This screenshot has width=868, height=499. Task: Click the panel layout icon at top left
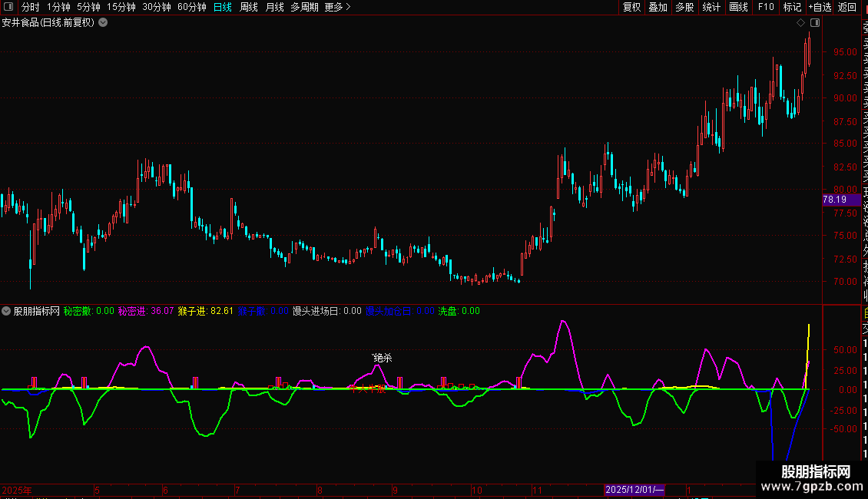[8, 7]
